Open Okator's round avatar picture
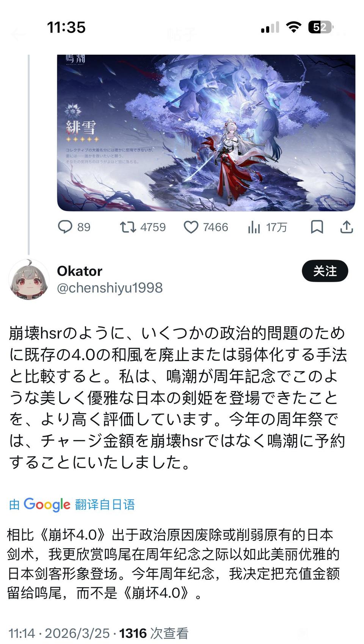Screen dimensions: 364x644 click(29, 279)
